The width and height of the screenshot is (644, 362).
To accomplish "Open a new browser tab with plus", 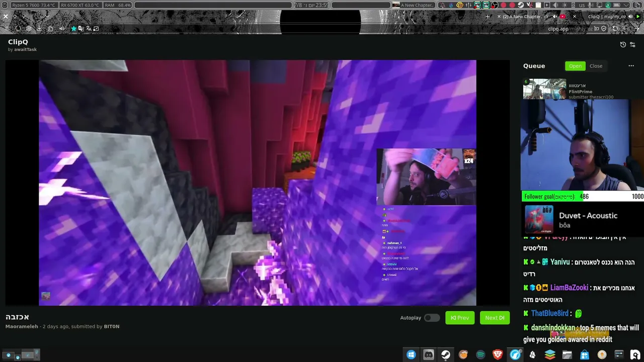I will click(488, 17).
